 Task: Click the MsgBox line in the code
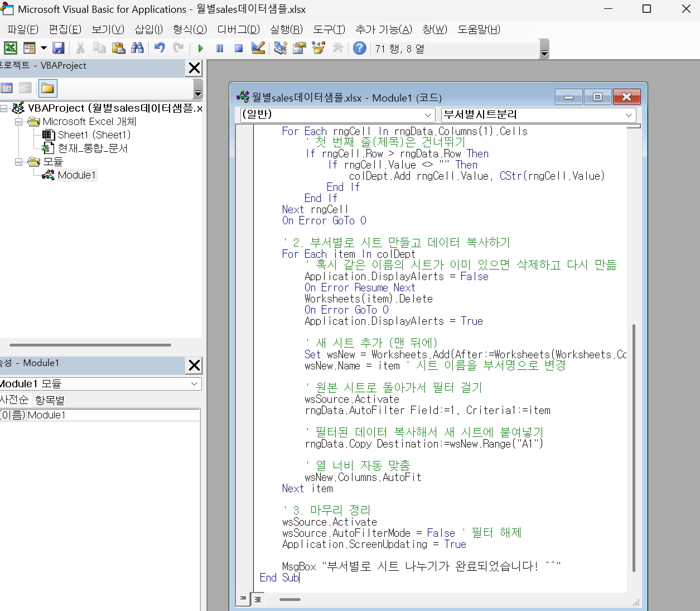421,566
